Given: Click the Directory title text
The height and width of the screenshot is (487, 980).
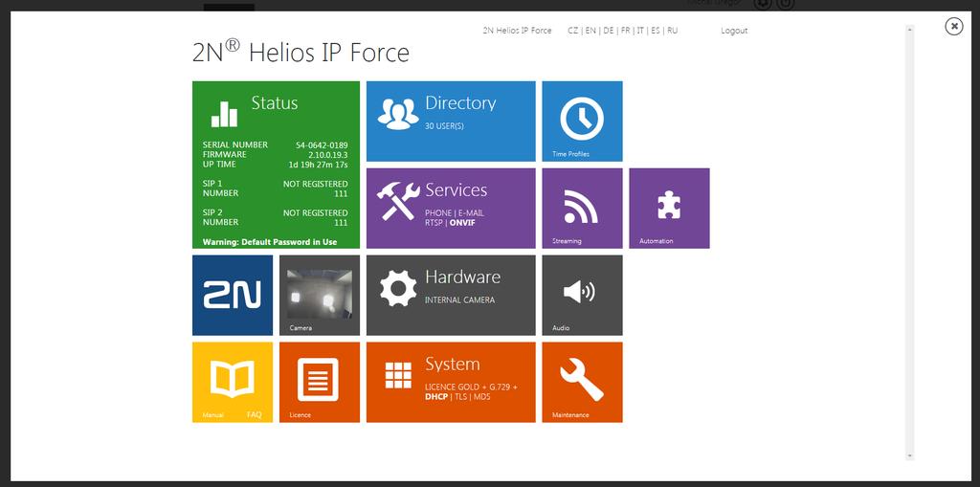Looking at the screenshot, I should [x=460, y=103].
